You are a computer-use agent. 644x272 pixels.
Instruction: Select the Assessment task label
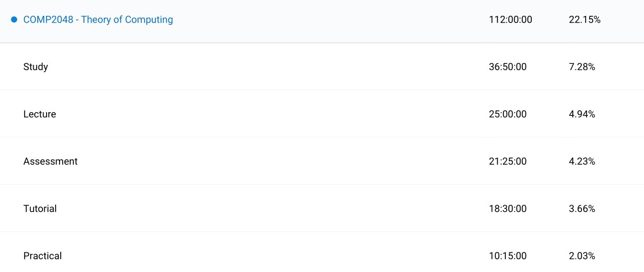tap(50, 161)
